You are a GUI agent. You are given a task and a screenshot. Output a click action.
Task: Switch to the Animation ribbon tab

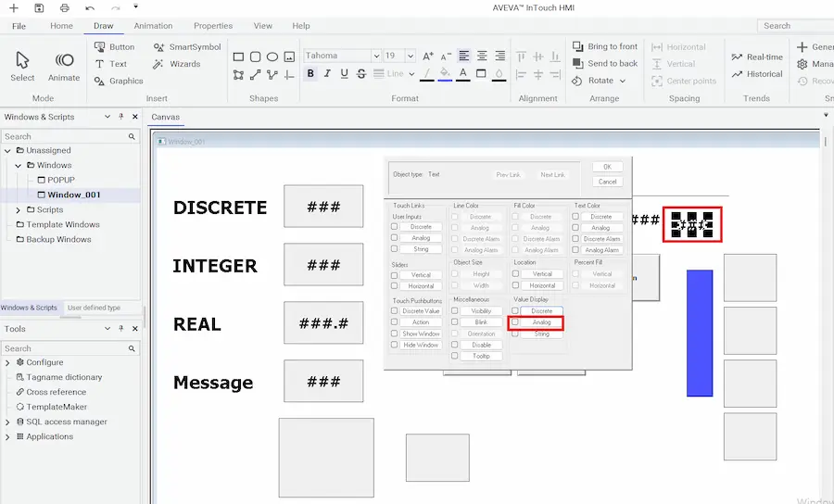click(153, 26)
